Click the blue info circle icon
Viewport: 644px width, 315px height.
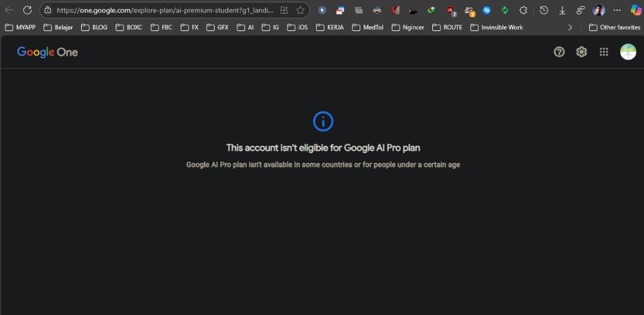323,122
